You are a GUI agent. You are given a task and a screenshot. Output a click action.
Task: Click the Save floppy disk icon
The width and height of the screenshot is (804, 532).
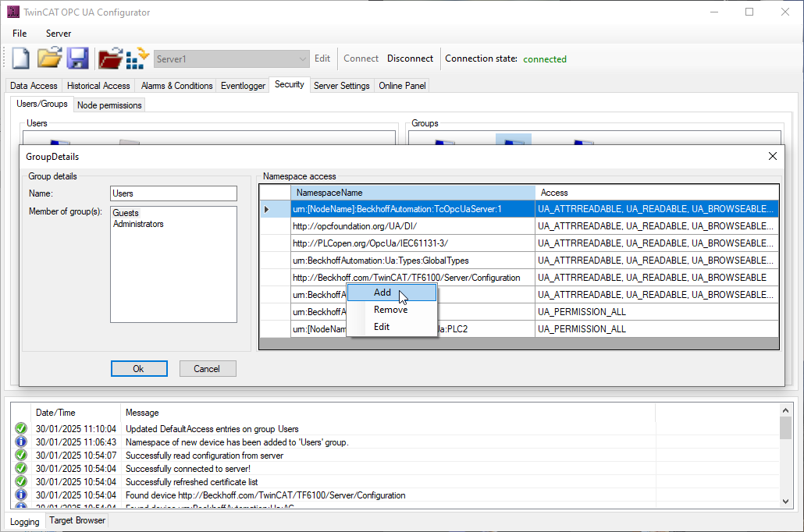[x=76, y=59]
